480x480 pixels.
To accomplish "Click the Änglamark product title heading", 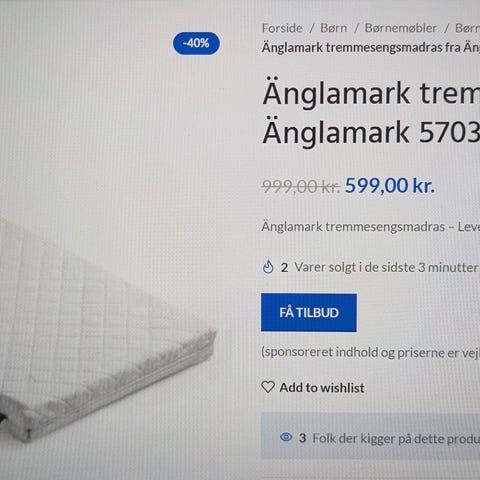I will tap(371, 113).
